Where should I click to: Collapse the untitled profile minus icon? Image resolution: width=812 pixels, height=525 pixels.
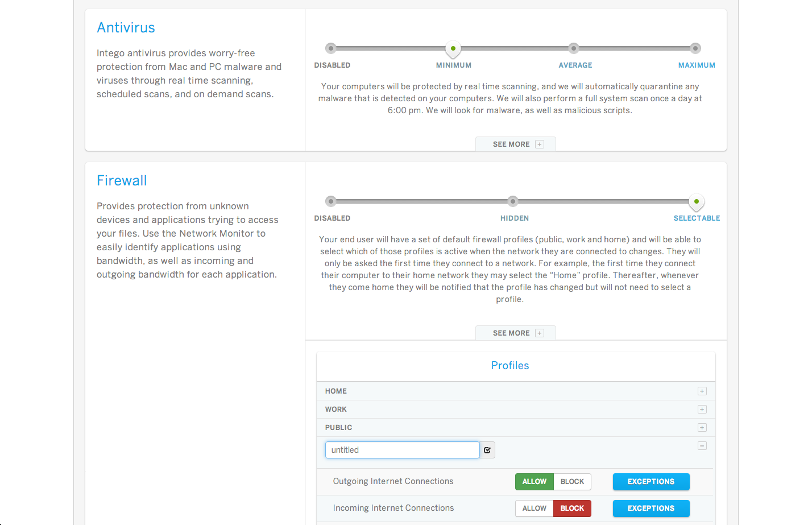tap(702, 446)
